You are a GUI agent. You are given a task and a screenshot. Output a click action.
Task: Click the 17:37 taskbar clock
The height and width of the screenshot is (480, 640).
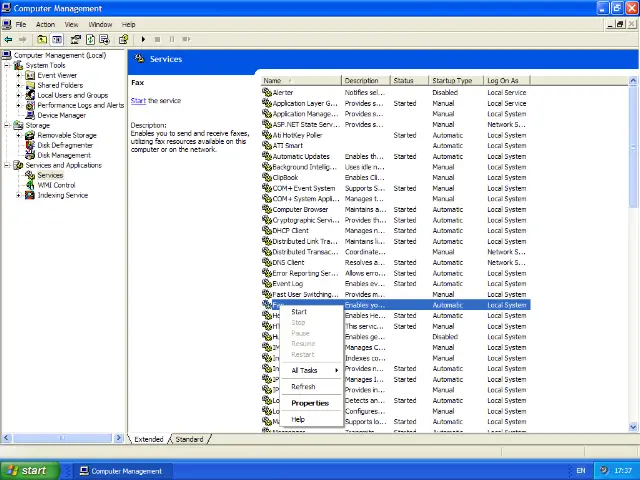(x=623, y=471)
